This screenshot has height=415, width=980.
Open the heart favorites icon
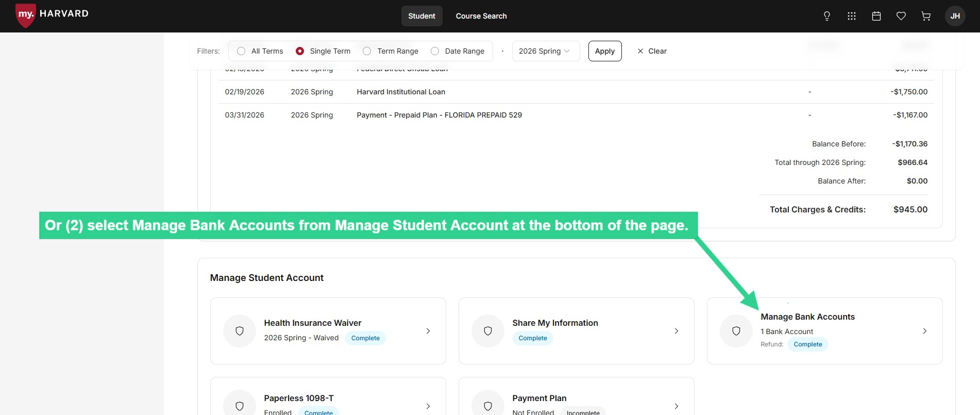(x=901, y=16)
